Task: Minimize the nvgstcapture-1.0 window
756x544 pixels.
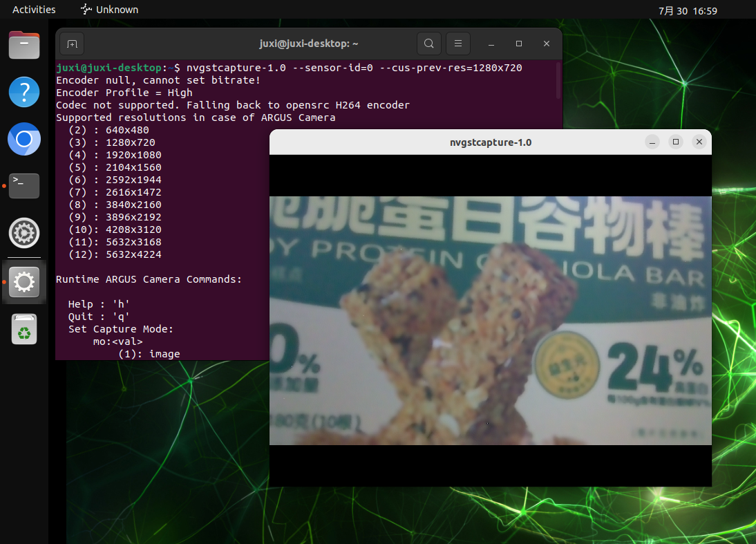Action: 652,142
